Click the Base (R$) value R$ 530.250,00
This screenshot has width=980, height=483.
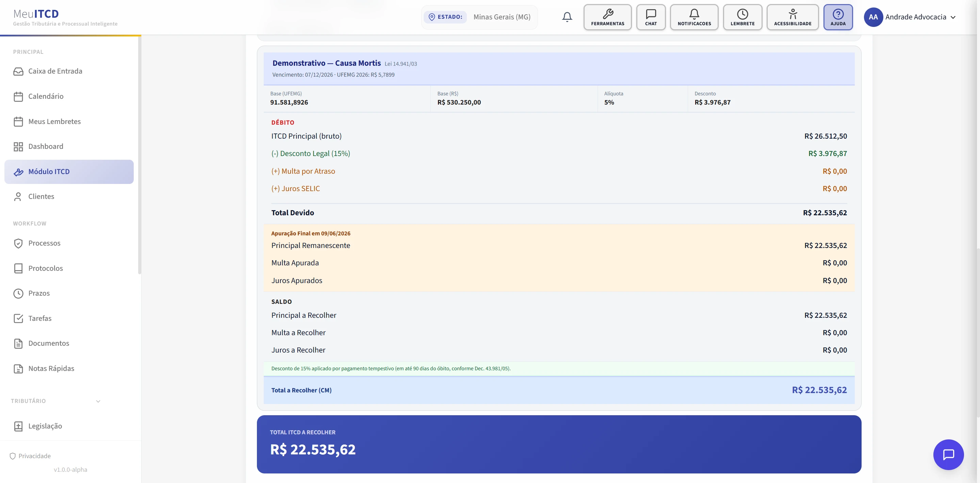[x=459, y=103]
